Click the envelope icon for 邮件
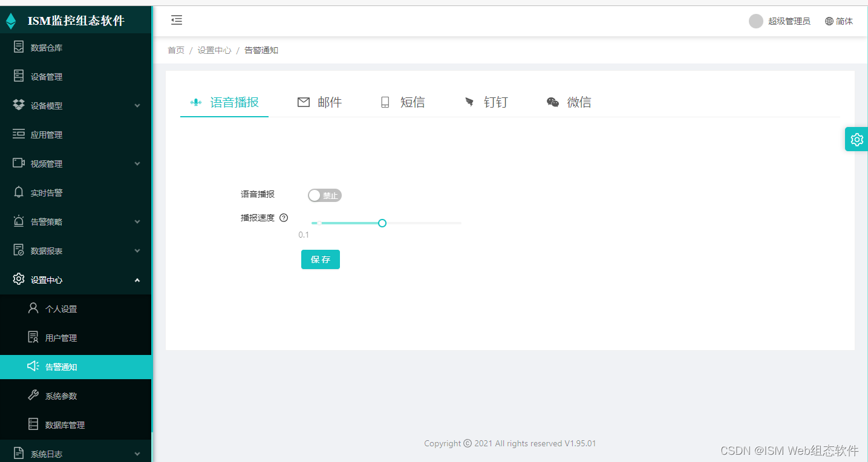Viewport: 868px width, 462px height. click(x=304, y=102)
